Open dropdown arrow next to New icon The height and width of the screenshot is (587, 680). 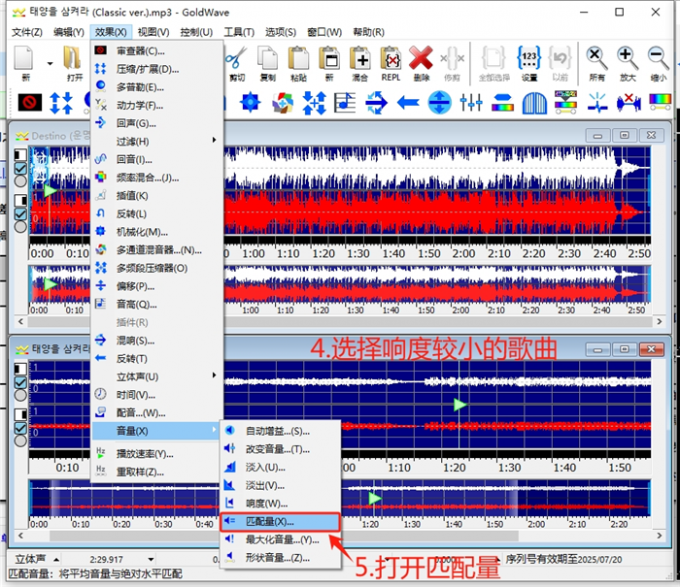pos(50,63)
